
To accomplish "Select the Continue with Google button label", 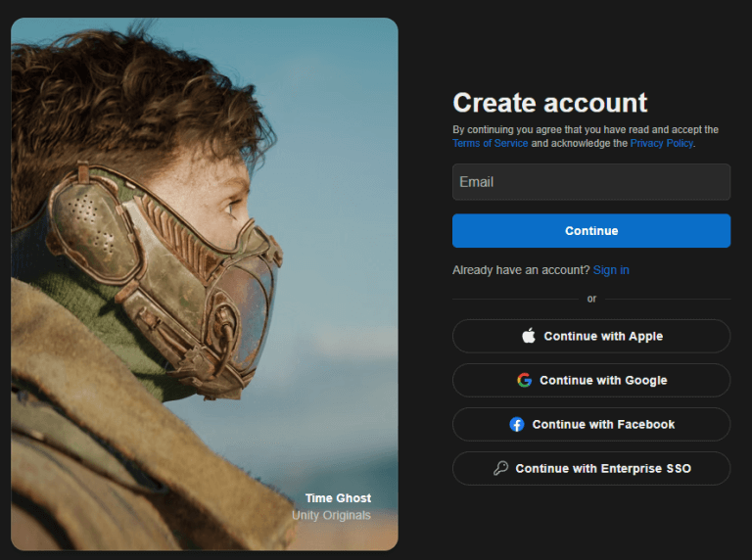I will [x=603, y=380].
